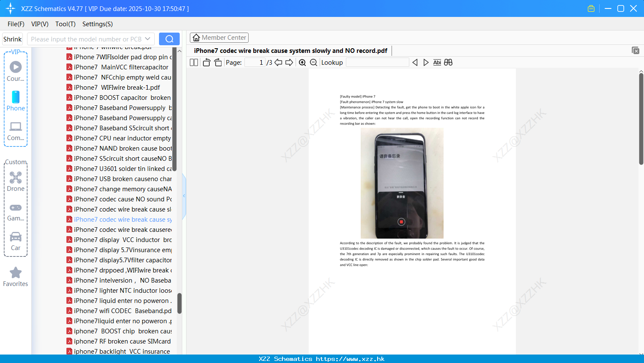Open iPhone7 change memory causeNA file

(x=119, y=189)
